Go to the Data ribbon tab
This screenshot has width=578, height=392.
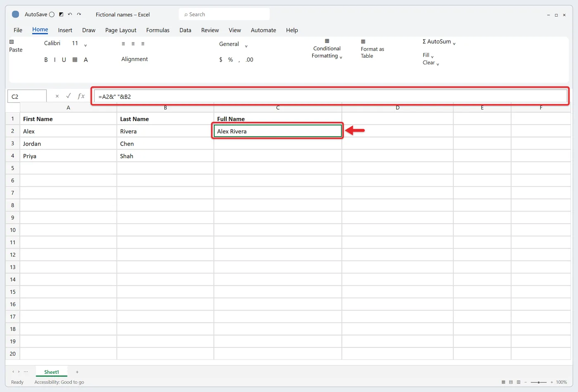185,30
